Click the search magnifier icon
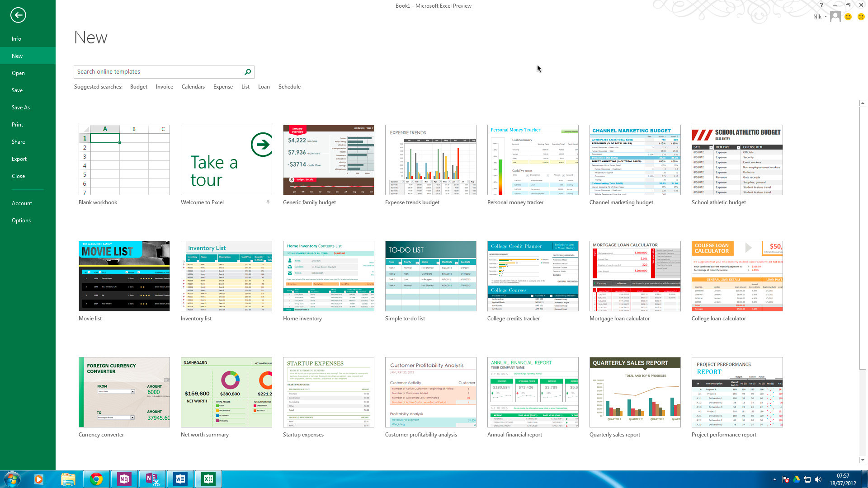Viewport: 868px width, 488px height. point(248,72)
